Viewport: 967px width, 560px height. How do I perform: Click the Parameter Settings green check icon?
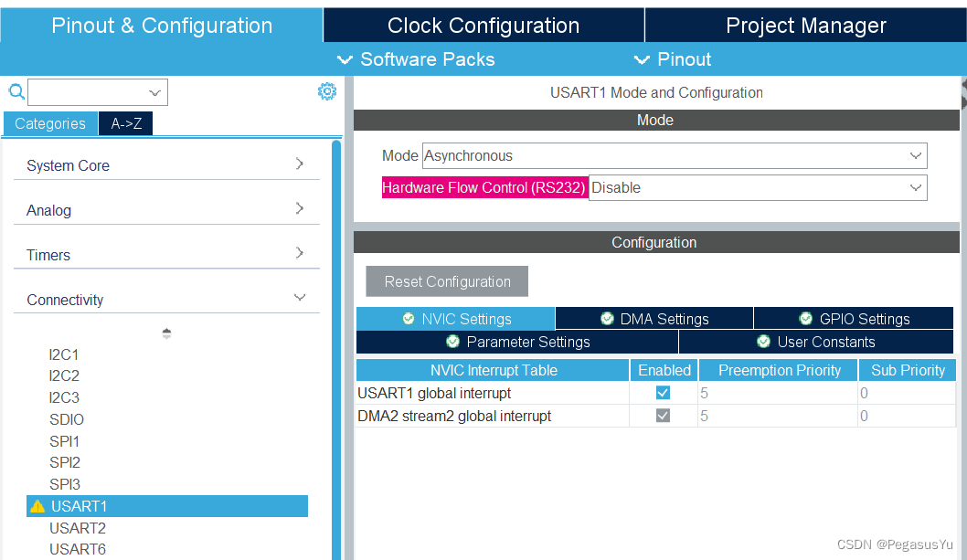452,342
